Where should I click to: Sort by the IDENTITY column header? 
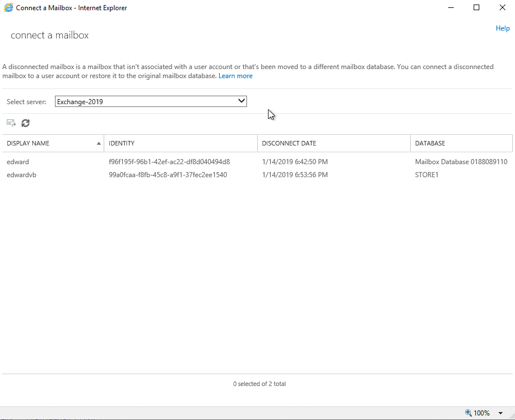click(181, 143)
